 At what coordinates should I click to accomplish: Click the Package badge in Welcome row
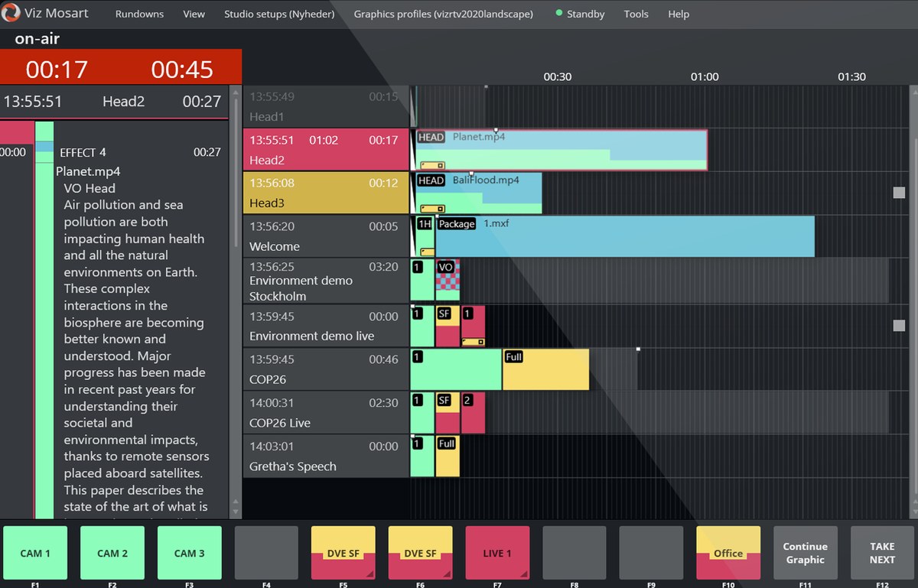(x=457, y=224)
